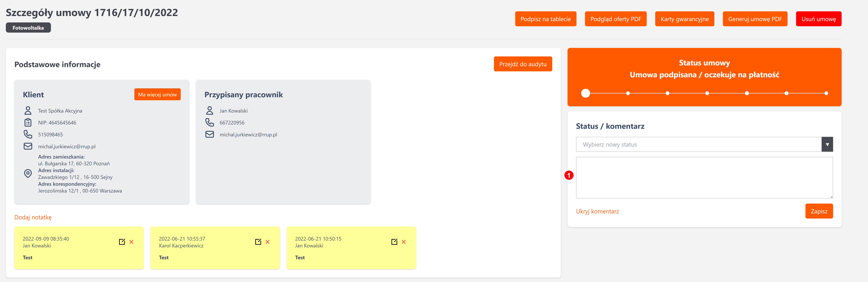Click the last dot on status timeline
The width and height of the screenshot is (868, 282).
point(826,93)
